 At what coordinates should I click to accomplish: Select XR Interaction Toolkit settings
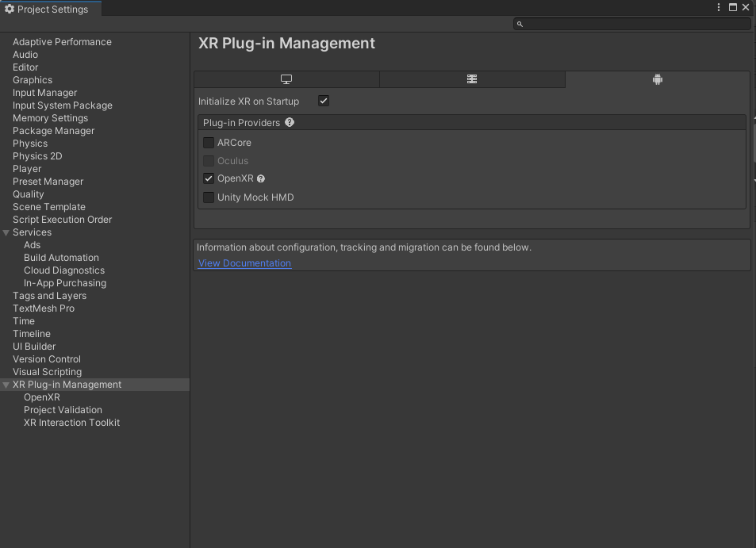point(71,423)
